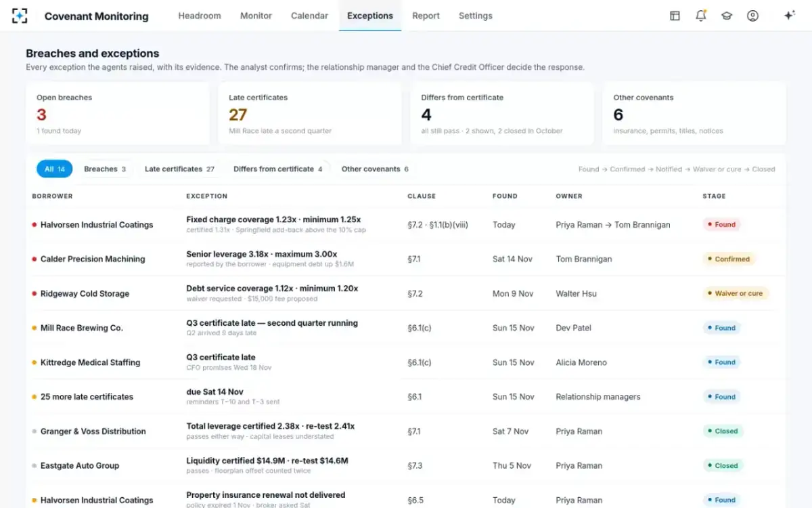Click owner Dev Patel

(573, 328)
